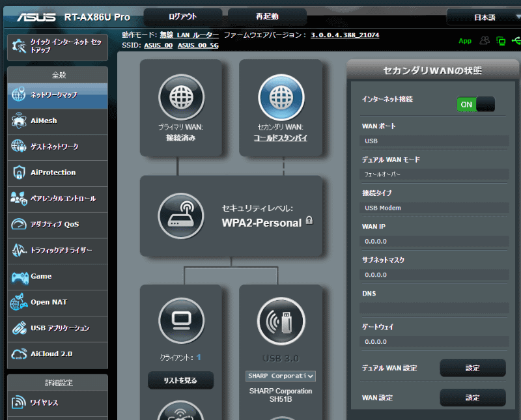Viewport: 521px width, 420px height.
Task: Click 設定 button for デュアル WAN 設定
Action: click(x=473, y=368)
